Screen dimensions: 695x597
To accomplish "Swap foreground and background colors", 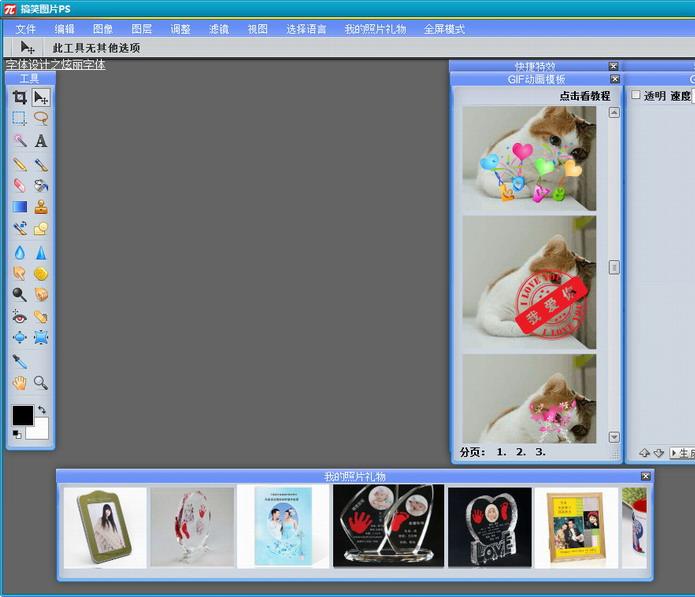I will (42, 410).
